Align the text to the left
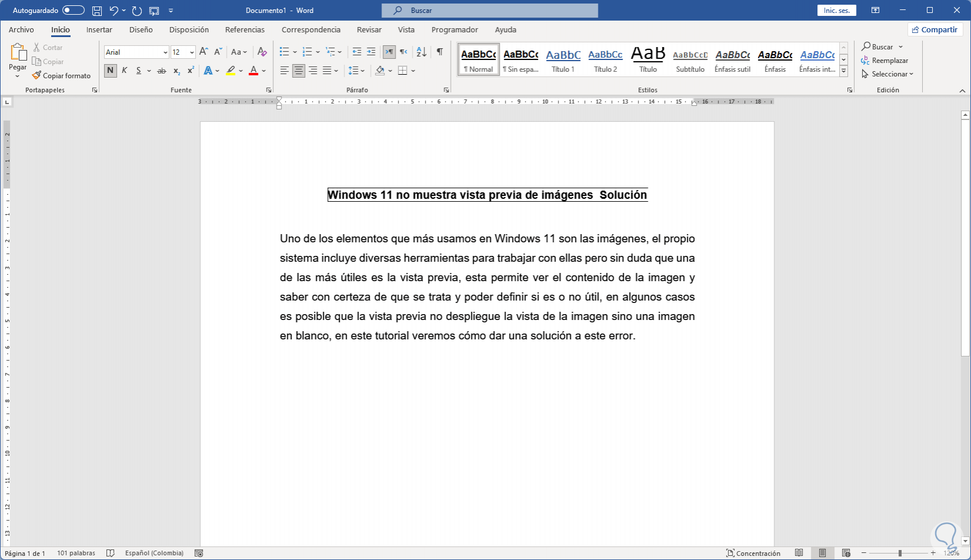This screenshot has height=560, width=971. pos(285,71)
